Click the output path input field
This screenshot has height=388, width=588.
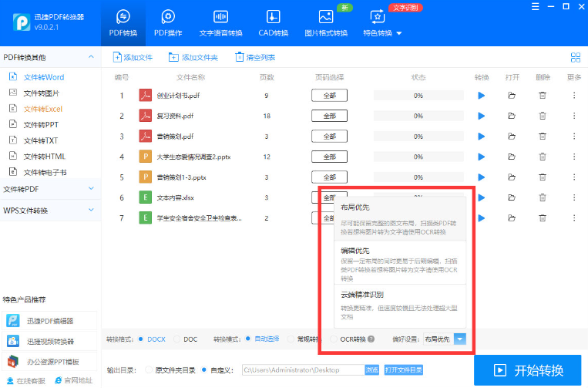tap(304, 370)
